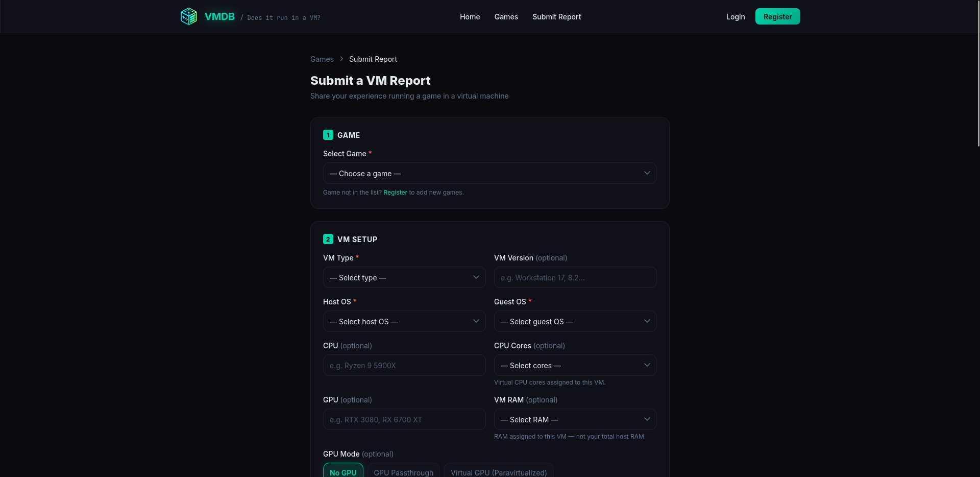980x477 pixels.
Task: Open the Games navigation menu item
Action: (506, 16)
